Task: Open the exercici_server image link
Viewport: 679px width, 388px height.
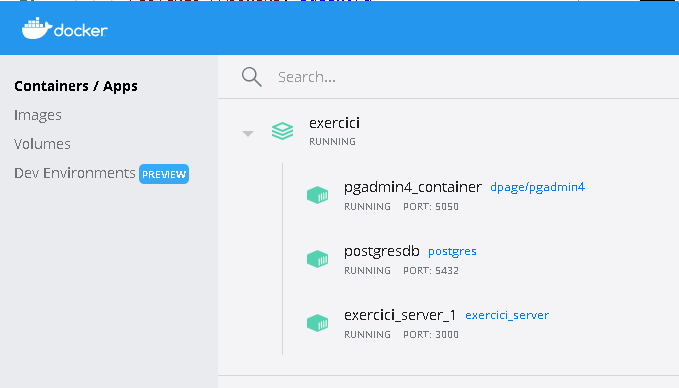Action: coord(507,315)
